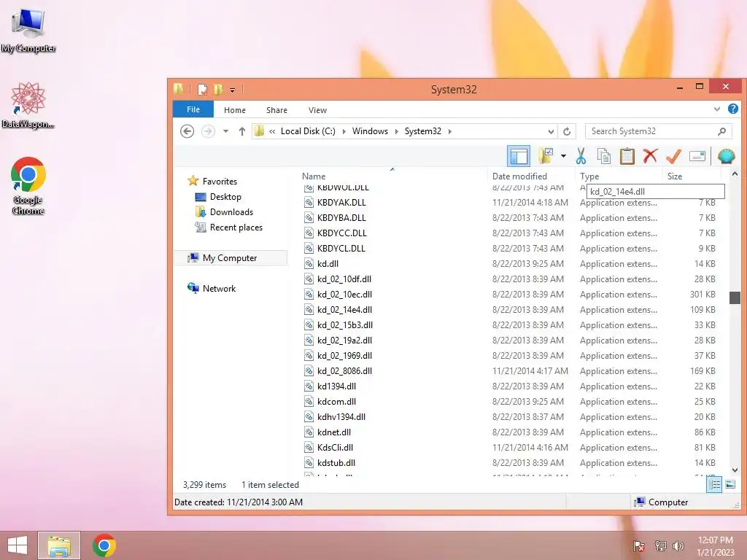Toggle the navigation pane layout button
747x560 pixels.
(519, 156)
